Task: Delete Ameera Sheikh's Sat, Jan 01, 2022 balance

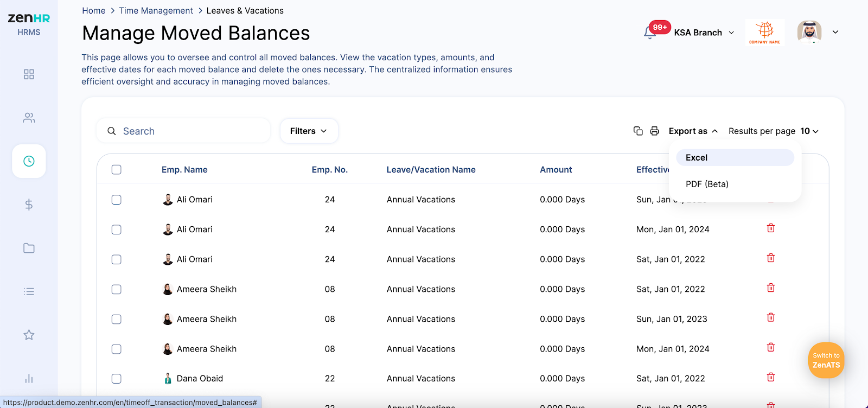Action: tap(771, 288)
